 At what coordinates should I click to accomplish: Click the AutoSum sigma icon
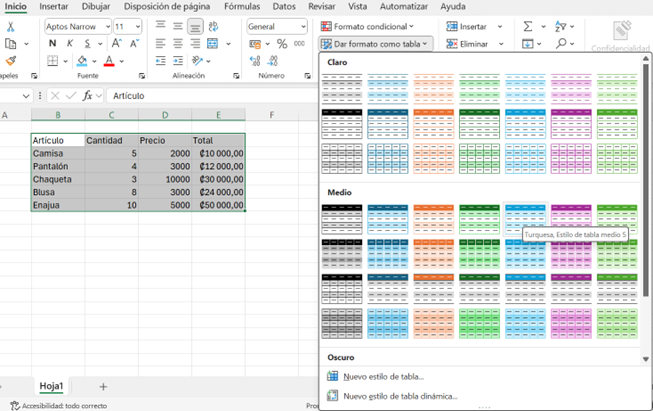tap(527, 26)
